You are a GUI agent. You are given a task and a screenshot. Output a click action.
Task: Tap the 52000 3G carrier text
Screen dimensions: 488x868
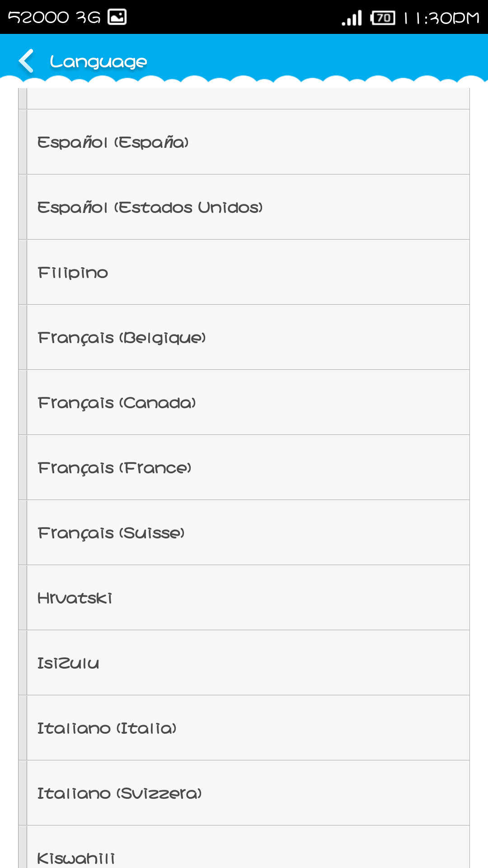[x=54, y=17]
